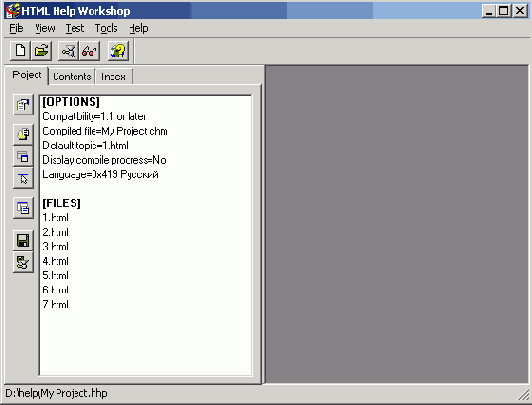Compile the help file with the Compile icon
The width and height of the screenshot is (532, 405).
68,51
